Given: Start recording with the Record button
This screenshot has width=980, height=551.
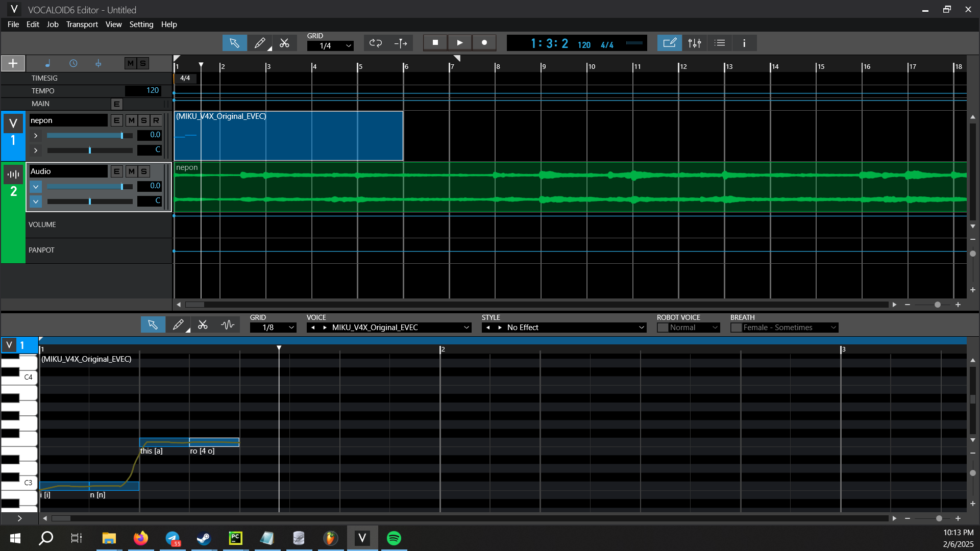Looking at the screenshot, I should pyautogui.click(x=484, y=43).
